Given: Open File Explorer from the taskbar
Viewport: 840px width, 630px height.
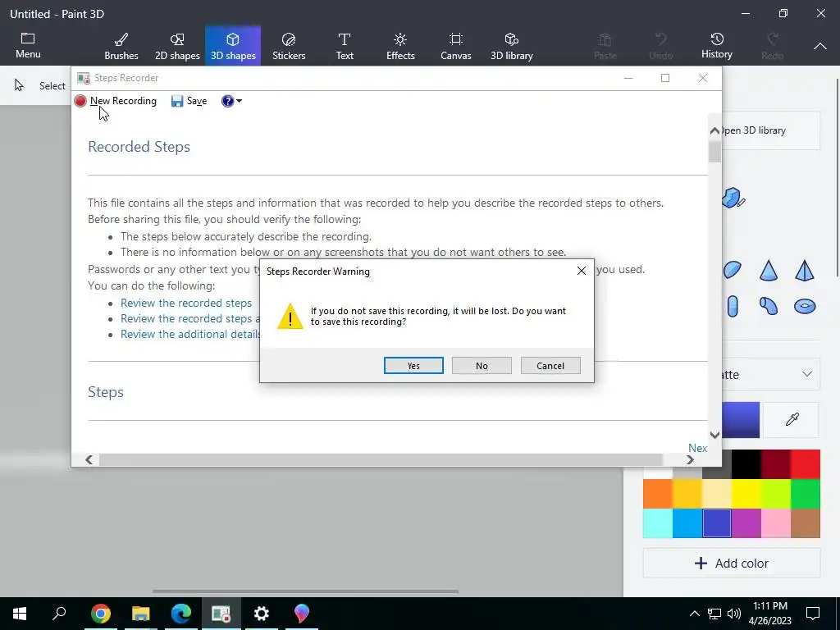Looking at the screenshot, I should pos(141,614).
